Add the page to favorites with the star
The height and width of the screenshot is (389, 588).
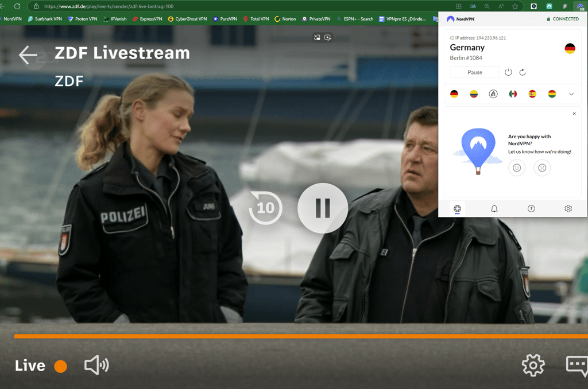[x=515, y=6]
